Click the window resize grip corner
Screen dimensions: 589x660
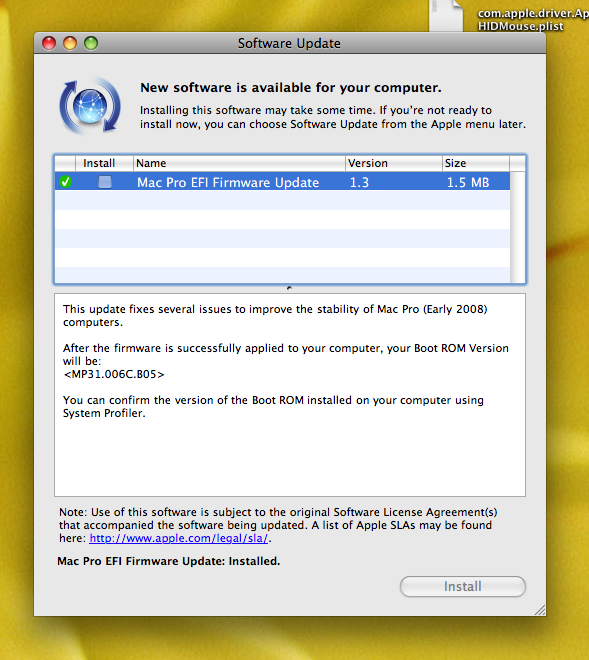click(x=540, y=610)
